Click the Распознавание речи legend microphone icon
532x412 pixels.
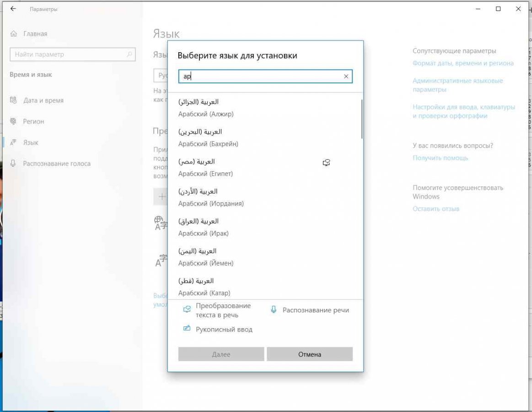[x=274, y=310]
